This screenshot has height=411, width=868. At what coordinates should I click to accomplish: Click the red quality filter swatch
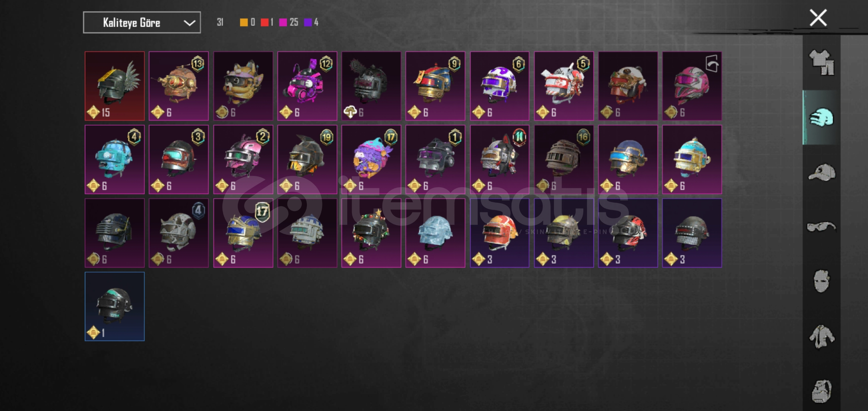pos(265,22)
